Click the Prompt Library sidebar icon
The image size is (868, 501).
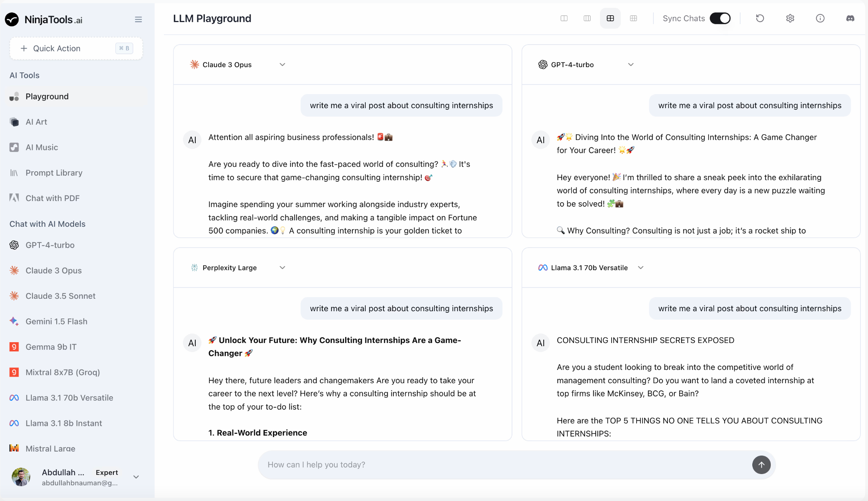pyautogui.click(x=14, y=173)
